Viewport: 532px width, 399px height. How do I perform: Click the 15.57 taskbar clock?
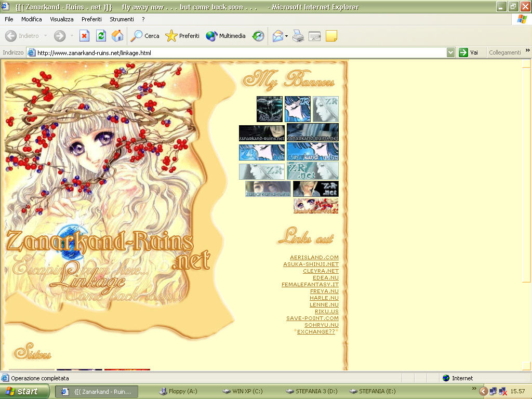[x=517, y=391]
